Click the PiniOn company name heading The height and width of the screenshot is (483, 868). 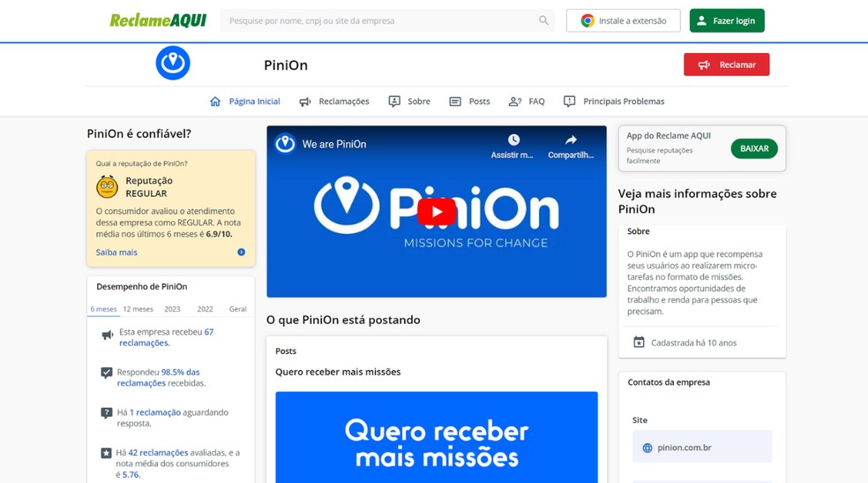pos(286,64)
